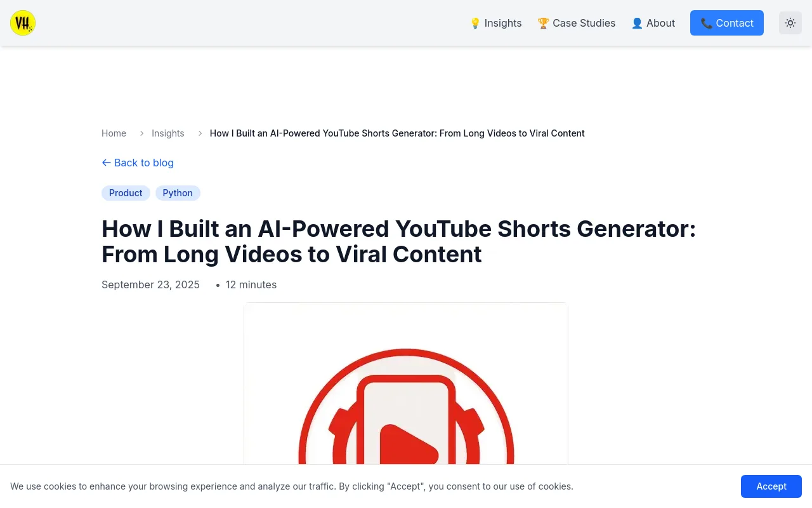
Task: Click the trophy icon beside Case Studies
Action: point(543,23)
